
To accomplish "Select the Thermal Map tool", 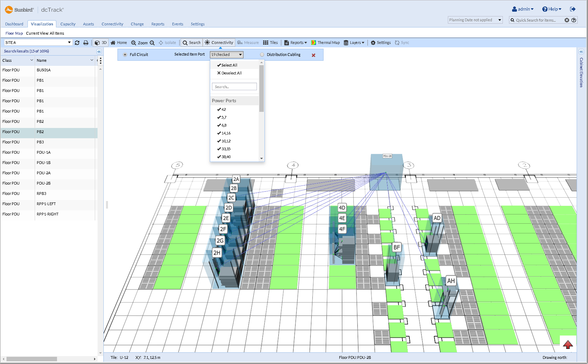I will click(x=325, y=43).
